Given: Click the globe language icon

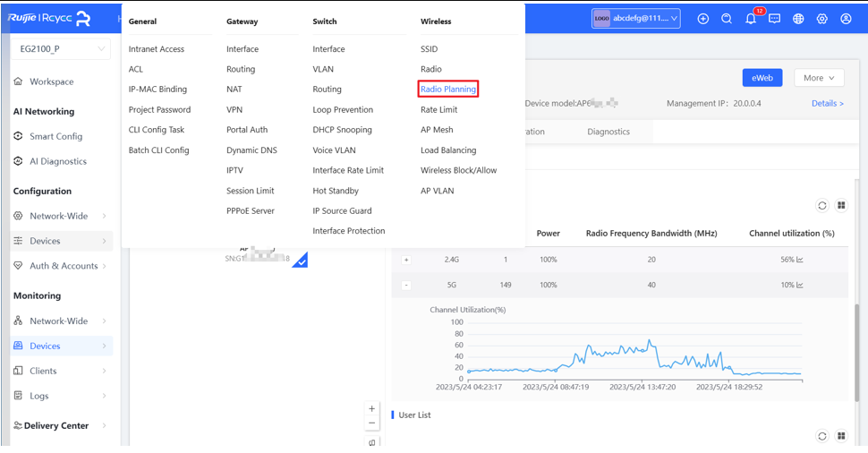Looking at the screenshot, I should point(798,19).
